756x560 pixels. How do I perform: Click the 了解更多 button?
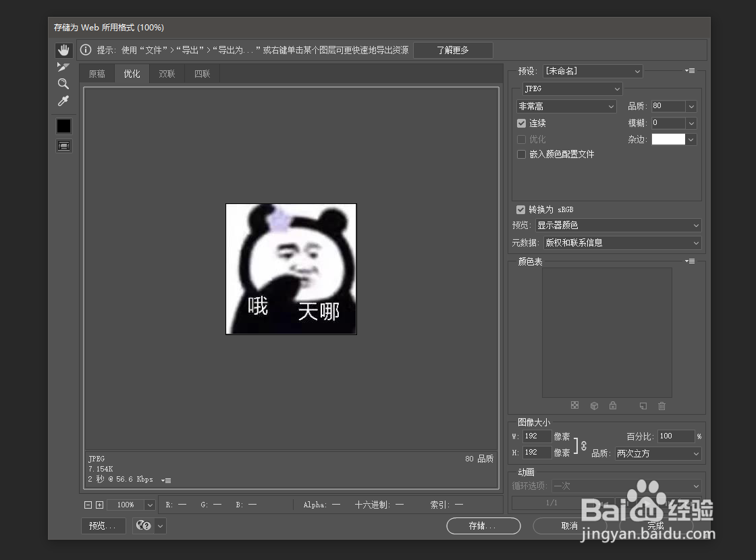tap(453, 50)
